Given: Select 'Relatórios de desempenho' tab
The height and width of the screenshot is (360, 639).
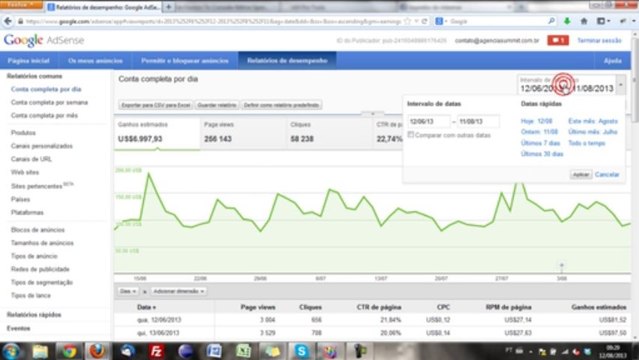Looking at the screenshot, I should 287,60.
